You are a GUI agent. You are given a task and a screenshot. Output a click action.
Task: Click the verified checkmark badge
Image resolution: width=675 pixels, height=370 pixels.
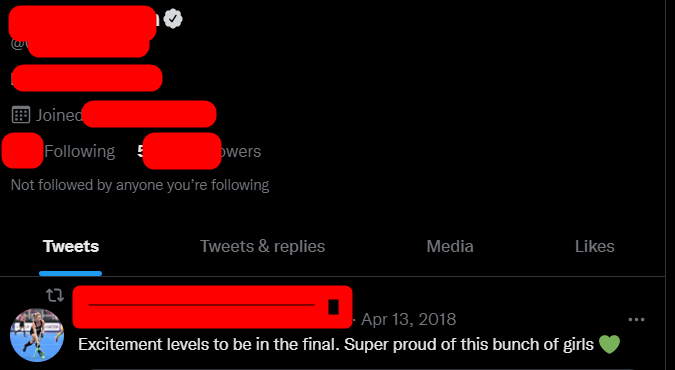point(173,19)
